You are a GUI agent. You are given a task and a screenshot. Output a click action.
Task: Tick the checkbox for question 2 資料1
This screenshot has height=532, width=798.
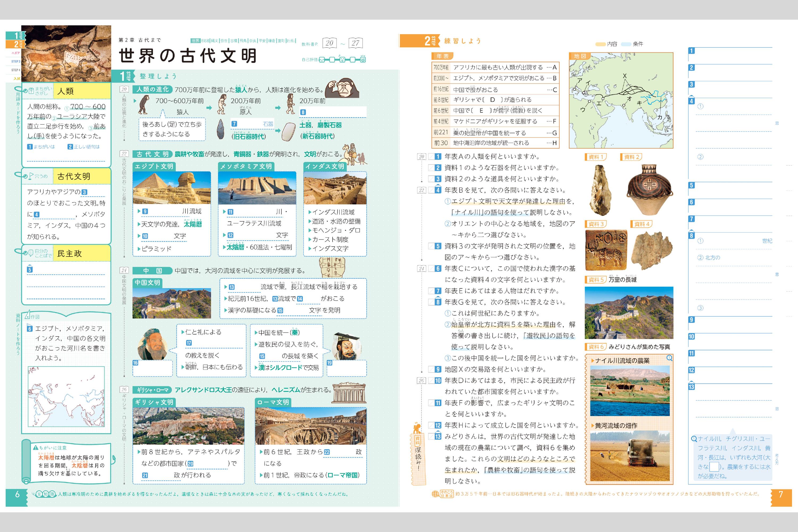point(431,168)
